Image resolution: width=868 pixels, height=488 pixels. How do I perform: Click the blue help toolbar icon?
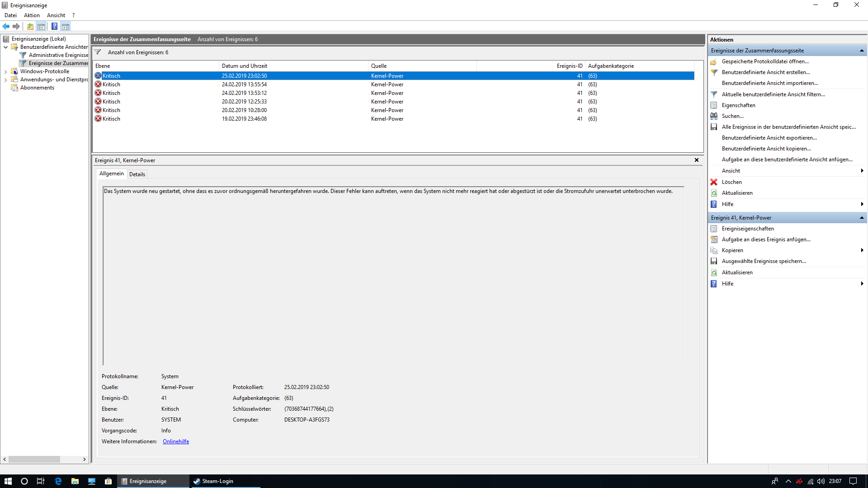point(54,26)
